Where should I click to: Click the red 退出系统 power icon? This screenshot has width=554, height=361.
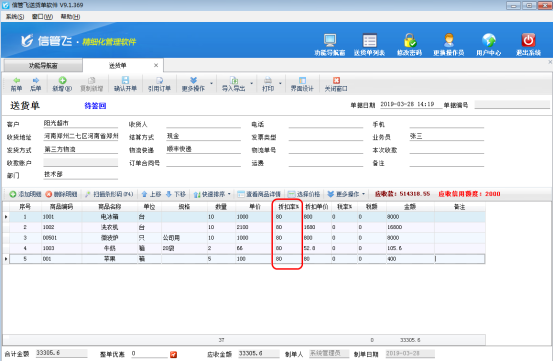528,40
